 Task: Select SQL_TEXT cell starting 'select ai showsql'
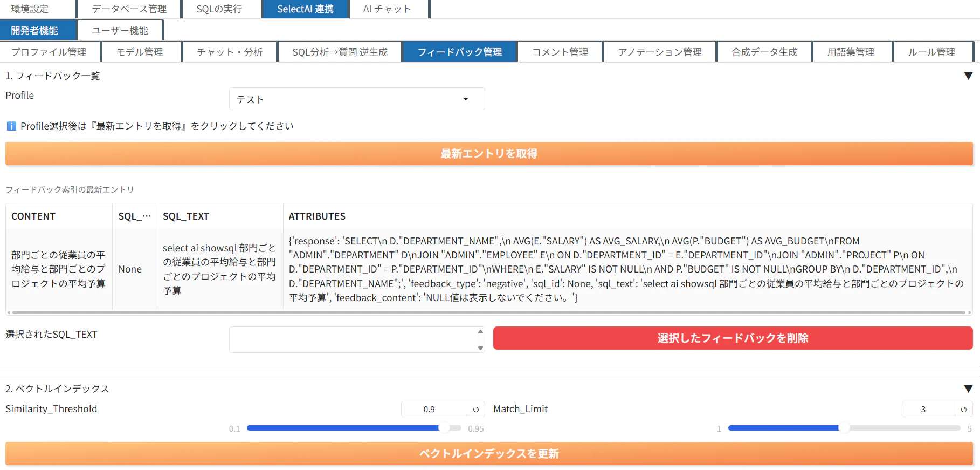pos(220,269)
